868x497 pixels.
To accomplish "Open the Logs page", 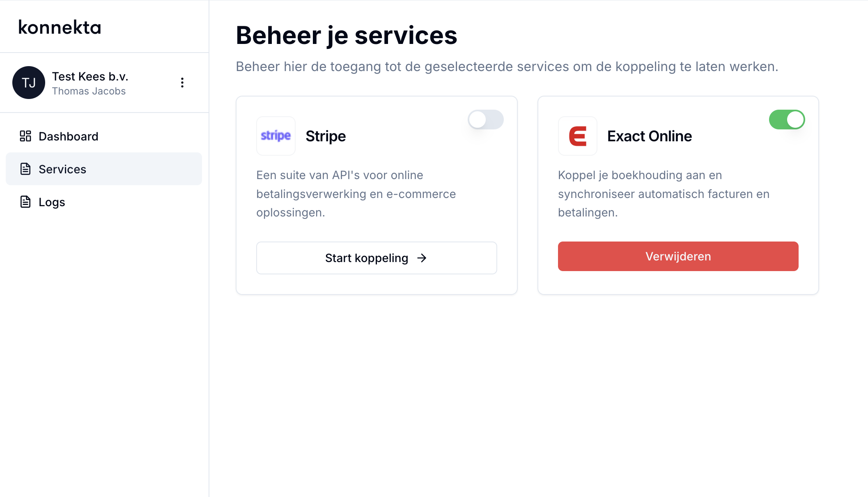I will tap(52, 202).
